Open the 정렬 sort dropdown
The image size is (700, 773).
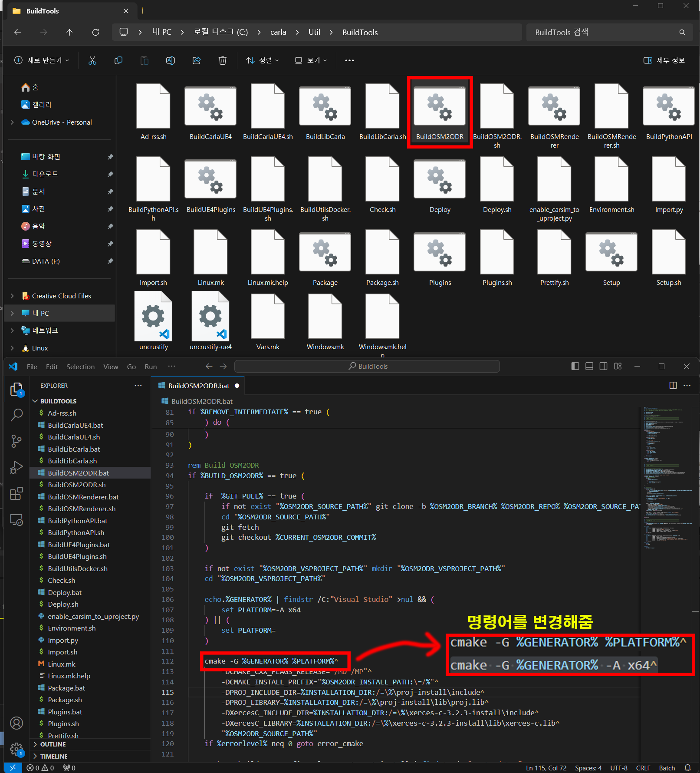[262, 60]
